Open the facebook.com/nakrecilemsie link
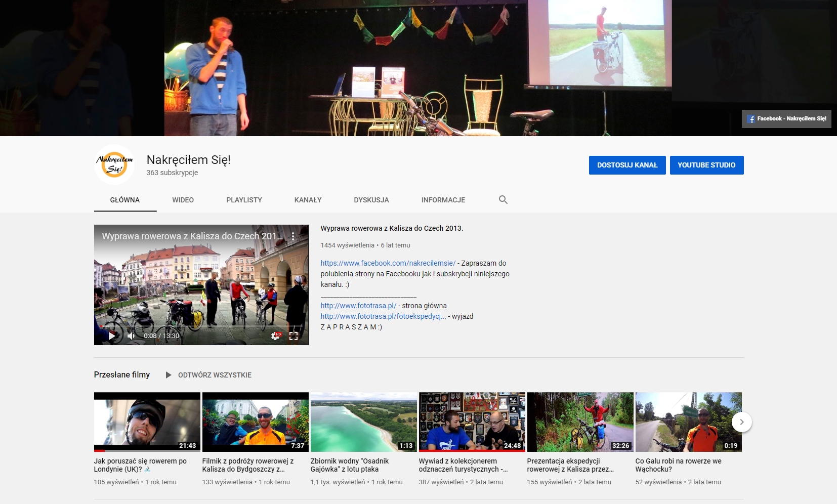837x504 pixels. point(388,263)
